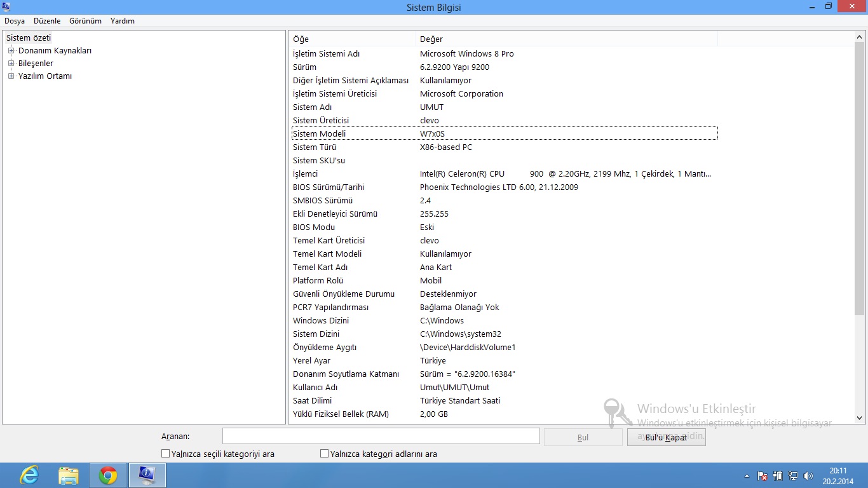Click scrollbar up arrow in details pane
Image resolution: width=868 pixels, height=488 pixels.
pos(860,37)
